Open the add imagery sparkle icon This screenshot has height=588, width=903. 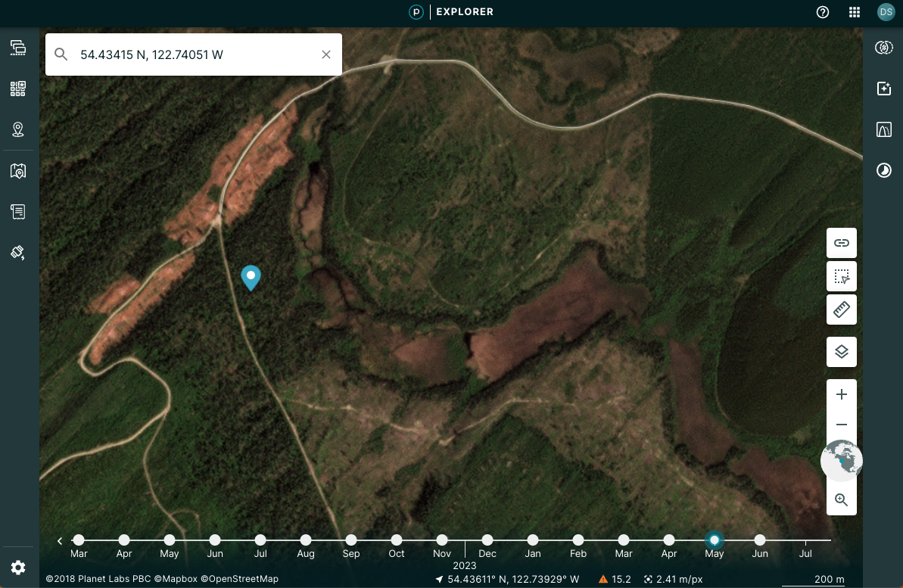tap(884, 88)
